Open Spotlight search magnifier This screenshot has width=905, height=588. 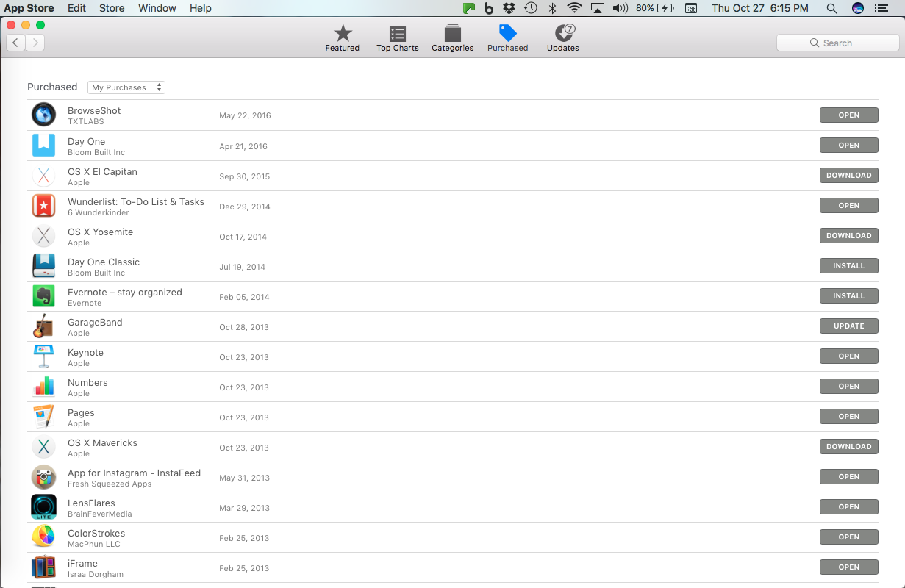(x=831, y=8)
